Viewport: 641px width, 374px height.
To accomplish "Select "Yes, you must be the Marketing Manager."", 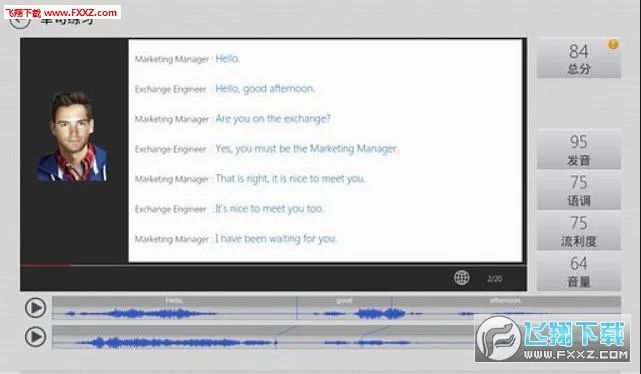I will [x=307, y=149].
